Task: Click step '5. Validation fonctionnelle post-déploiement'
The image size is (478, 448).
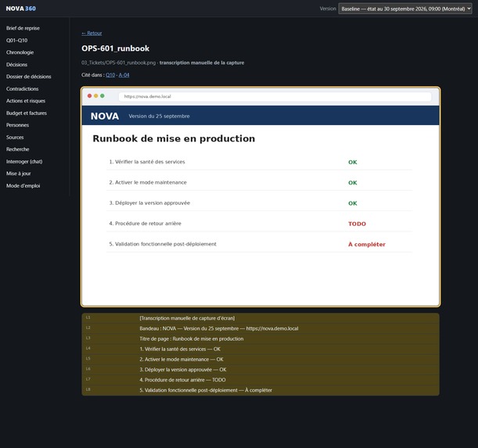Action: pos(163,244)
